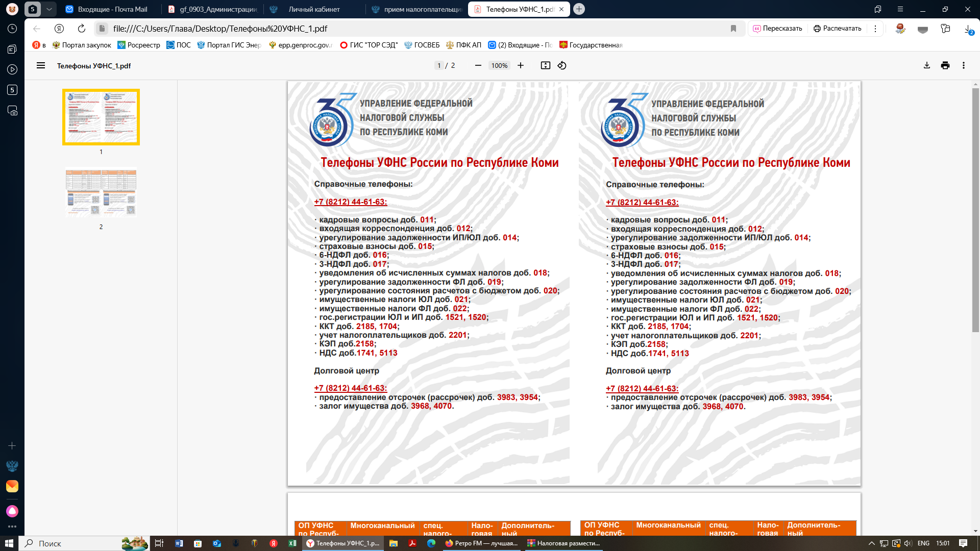Image resolution: width=980 pixels, height=551 pixels.
Task: Open Портал закупок bookmark
Action: (x=82, y=45)
